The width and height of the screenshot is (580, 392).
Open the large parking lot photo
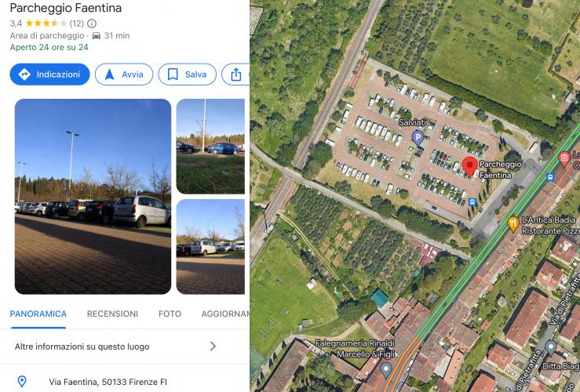pos(93,197)
